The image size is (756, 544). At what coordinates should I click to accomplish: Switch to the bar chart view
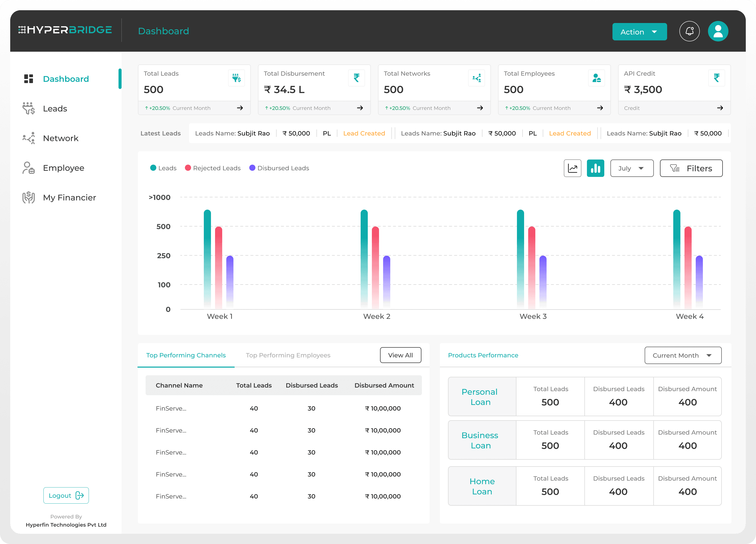point(595,168)
